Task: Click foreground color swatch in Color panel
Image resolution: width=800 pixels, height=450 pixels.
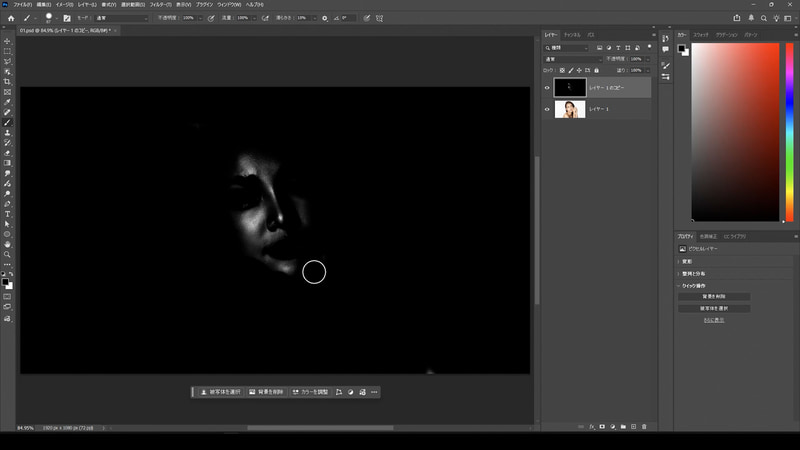Action: [681, 48]
